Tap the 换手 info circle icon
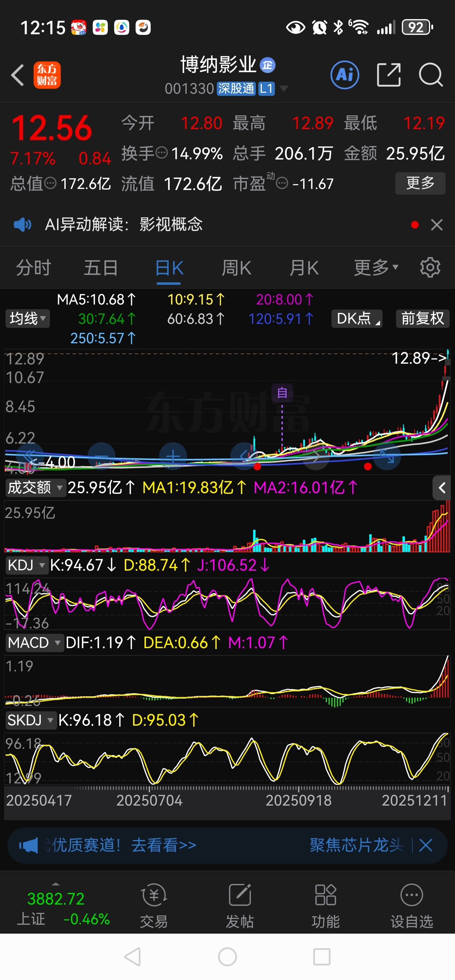Screen dimensions: 455x980 [162, 153]
